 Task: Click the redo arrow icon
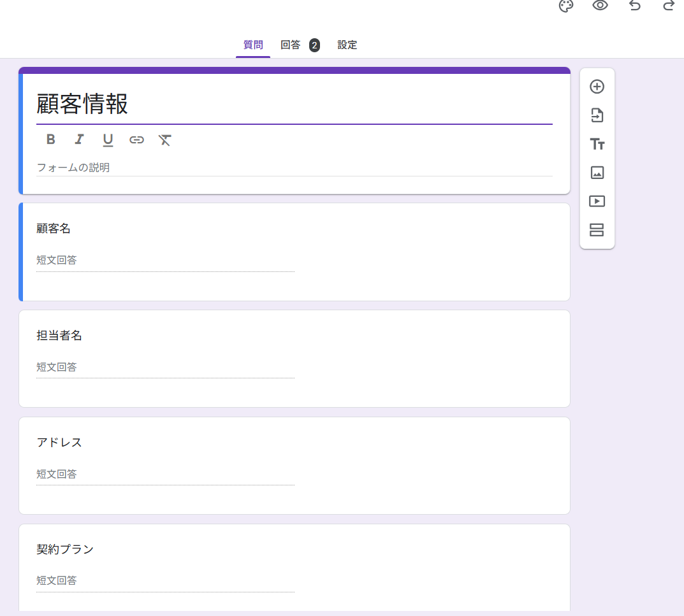pos(668,6)
